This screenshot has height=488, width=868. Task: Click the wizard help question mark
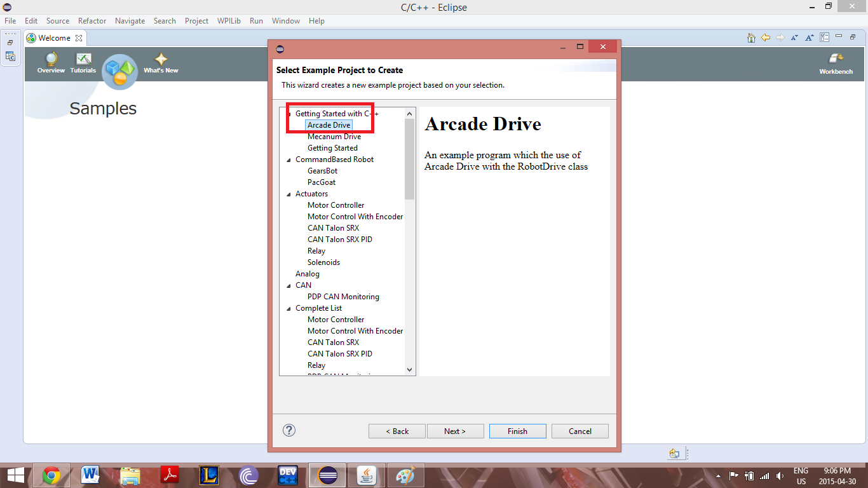(289, 430)
